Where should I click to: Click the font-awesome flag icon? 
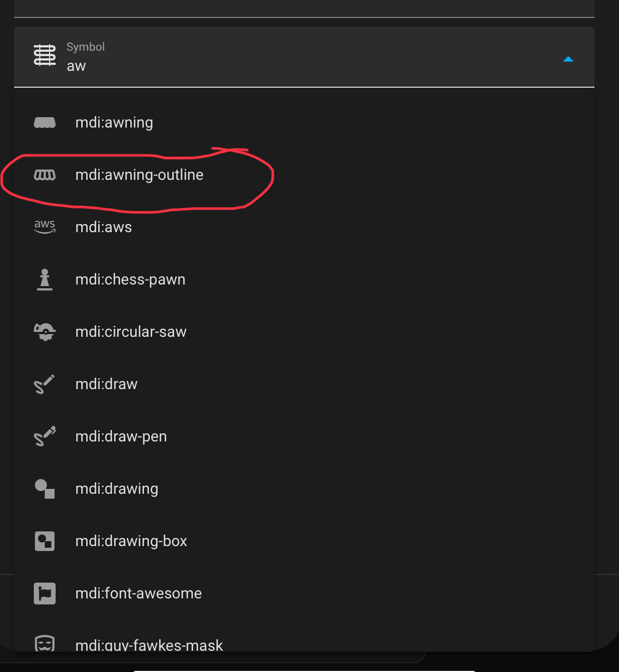45,594
